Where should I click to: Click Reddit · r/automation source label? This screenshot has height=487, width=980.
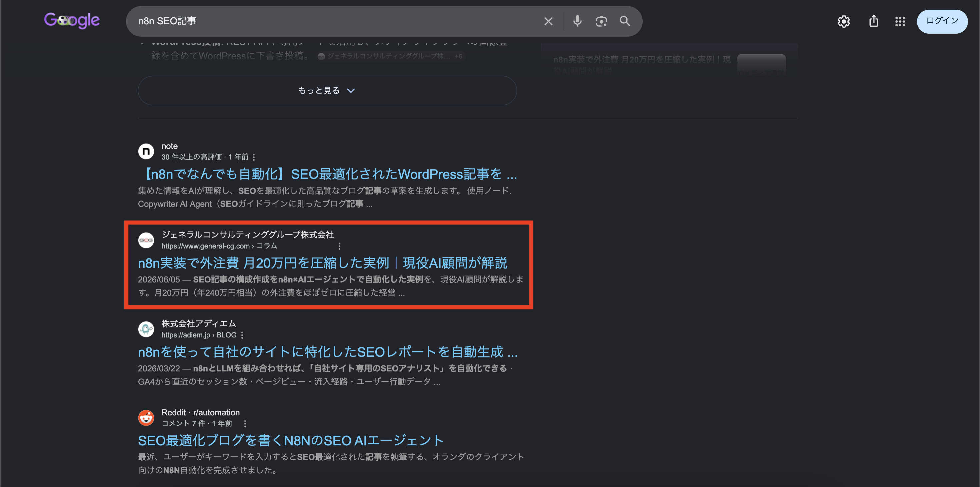click(200, 412)
